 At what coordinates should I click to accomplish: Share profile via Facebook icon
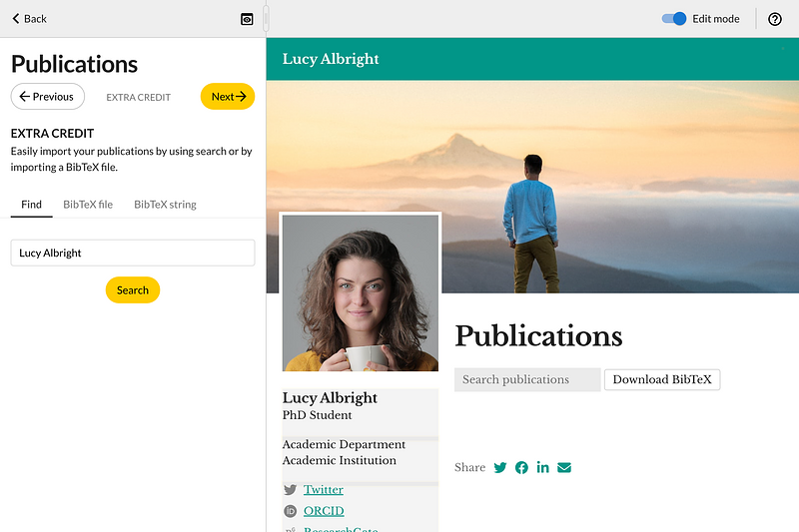pyautogui.click(x=521, y=467)
